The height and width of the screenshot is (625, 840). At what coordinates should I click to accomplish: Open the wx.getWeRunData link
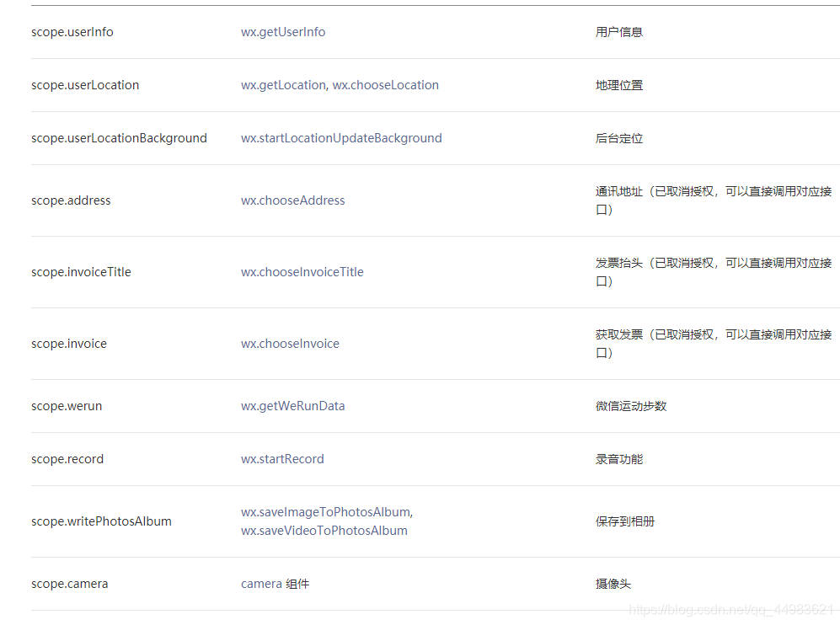pos(293,406)
